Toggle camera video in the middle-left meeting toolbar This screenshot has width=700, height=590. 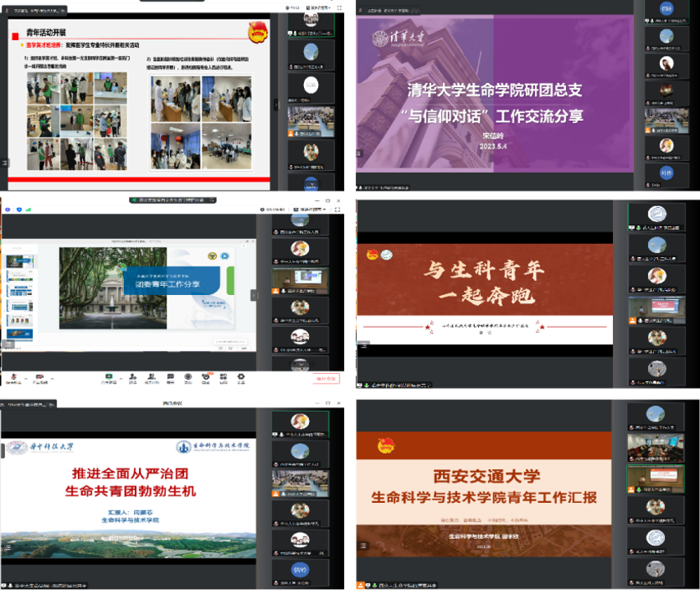38,376
